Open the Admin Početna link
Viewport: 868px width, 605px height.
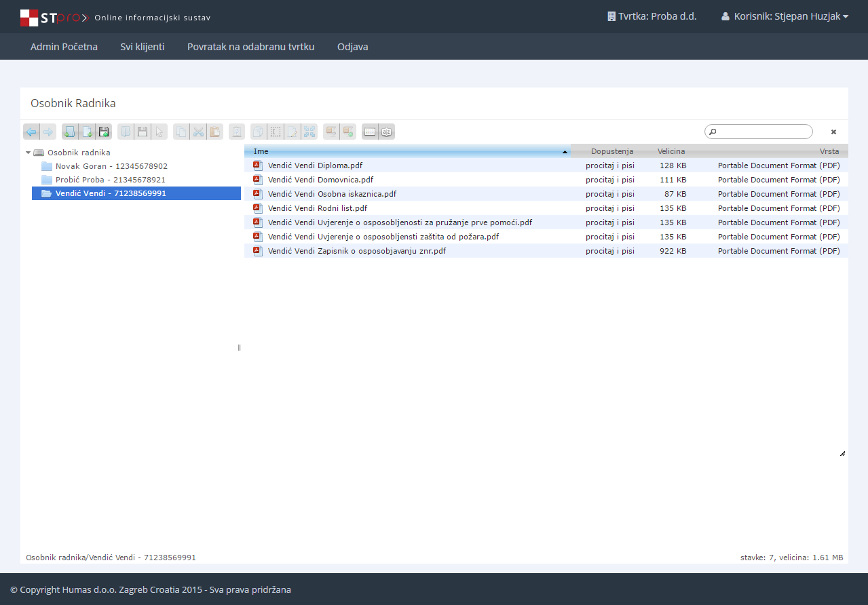[64, 47]
